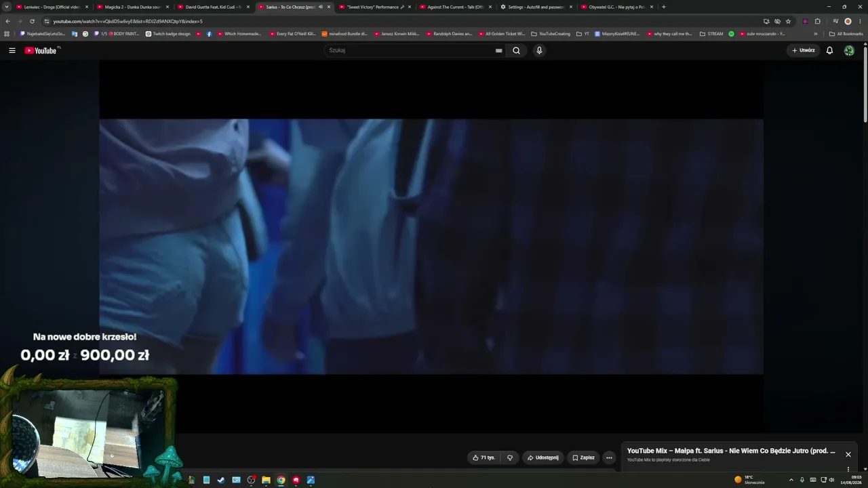Image resolution: width=868 pixels, height=488 pixels.
Task: Open the Randolph Davies bookmark
Action: point(449,34)
